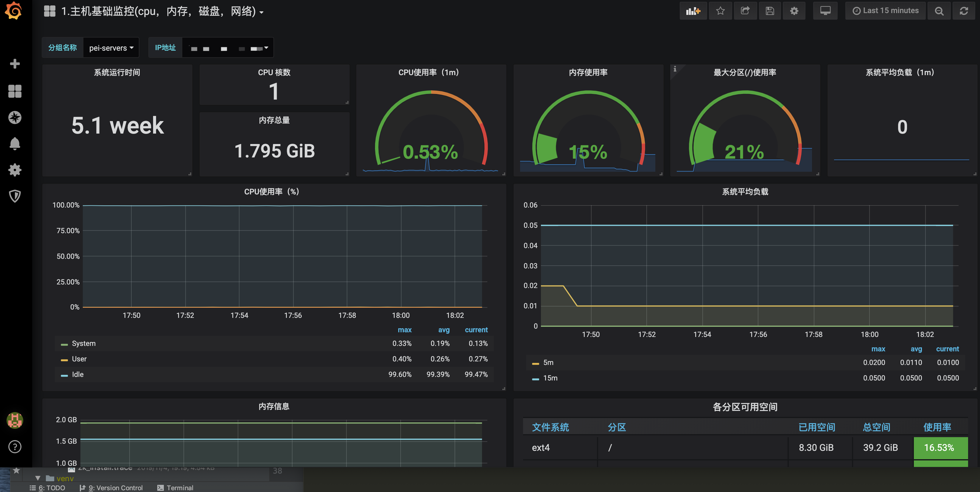The image size is (980, 492).
Task: Refresh the dashboard
Action: [964, 11]
